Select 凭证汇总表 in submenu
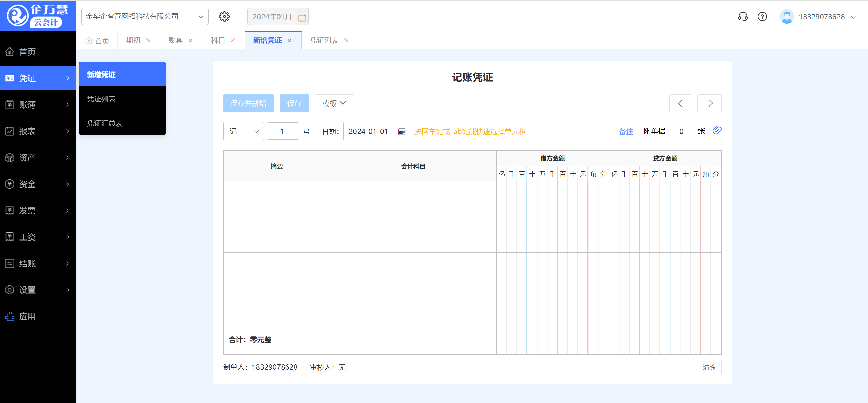This screenshot has height=403, width=868. pyautogui.click(x=105, y=123)
